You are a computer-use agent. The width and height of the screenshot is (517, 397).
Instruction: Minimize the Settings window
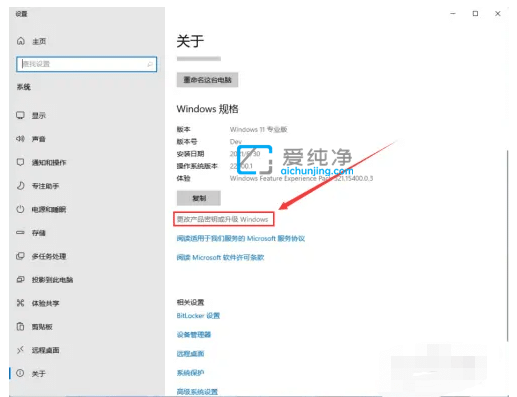tap(453, 13)
